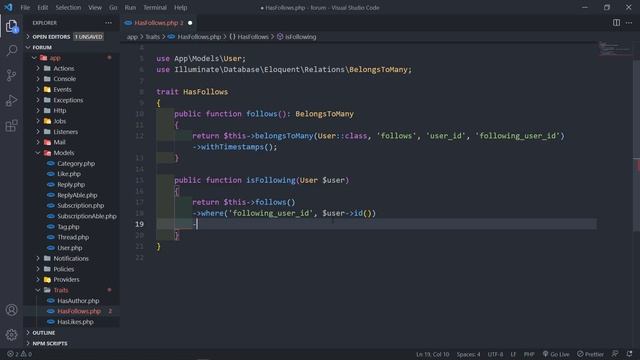Open editor More Actions ellipsis
Screen dimensions: 640x360
[629, 23]
